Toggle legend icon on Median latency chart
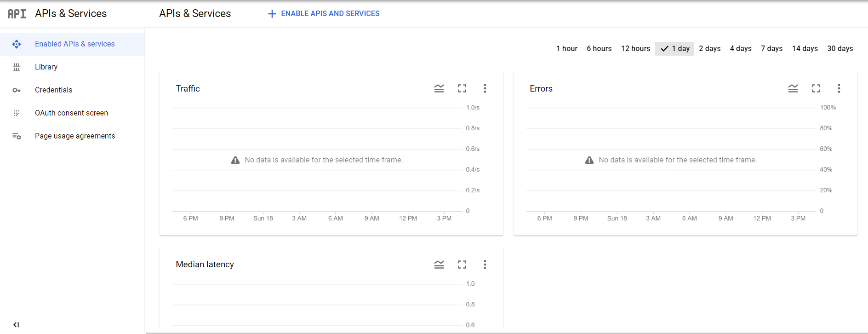This screenshot has width=868, height=334. click(x=439, y=265)
